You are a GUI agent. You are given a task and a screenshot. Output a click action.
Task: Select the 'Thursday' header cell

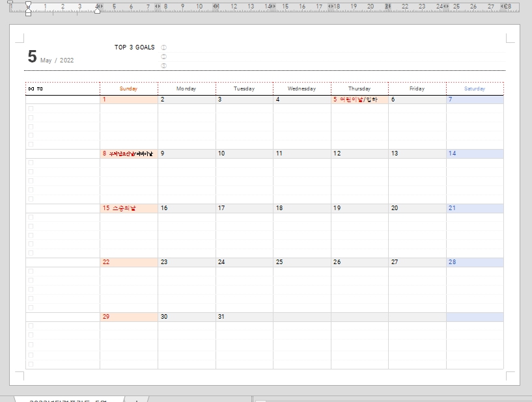click(359, 89)
